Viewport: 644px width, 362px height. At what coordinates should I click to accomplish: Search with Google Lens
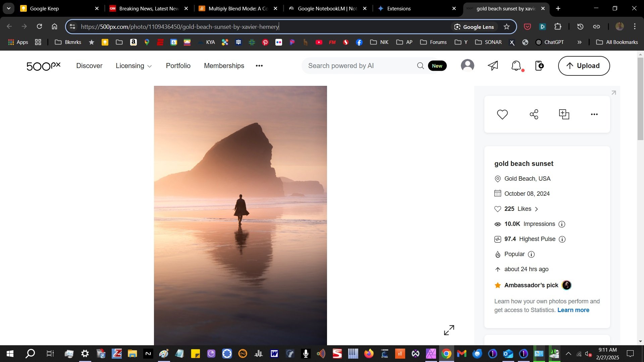click(x=474, y=27)
